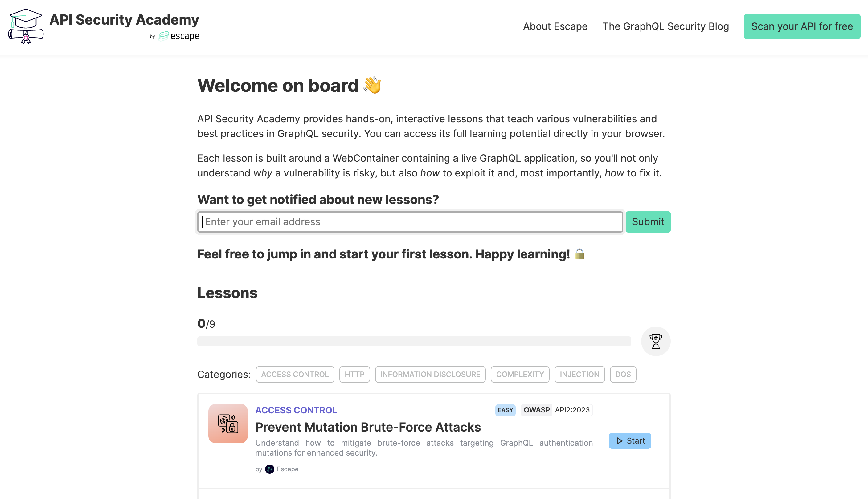Image resolution: width=868 pixels, height=499 pixels.
Task: Expand the COMPLEXITY category filter
Action: (x=520, y=374)
